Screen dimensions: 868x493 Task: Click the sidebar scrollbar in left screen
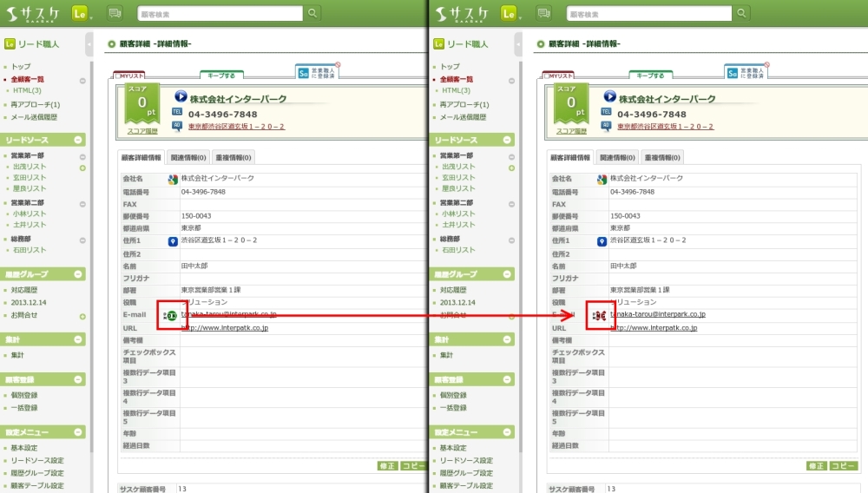[x=91, y=260]
